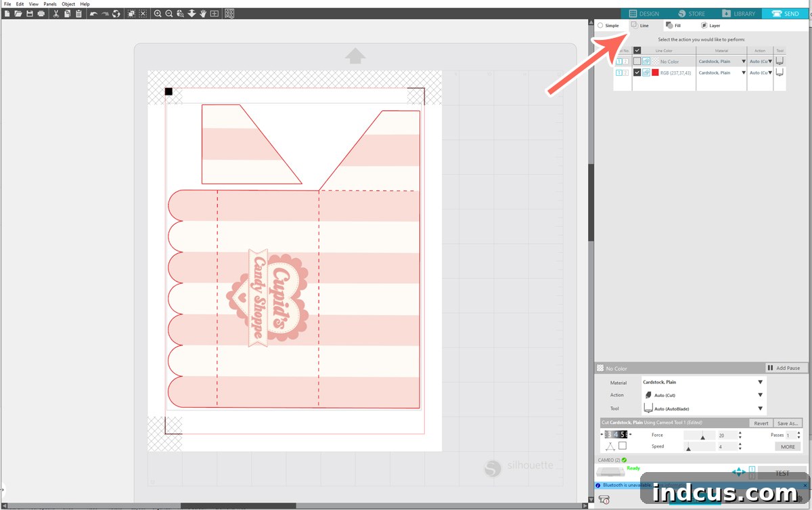Redo the last action
Screen dimensions: 812x510
click(105, 14)
